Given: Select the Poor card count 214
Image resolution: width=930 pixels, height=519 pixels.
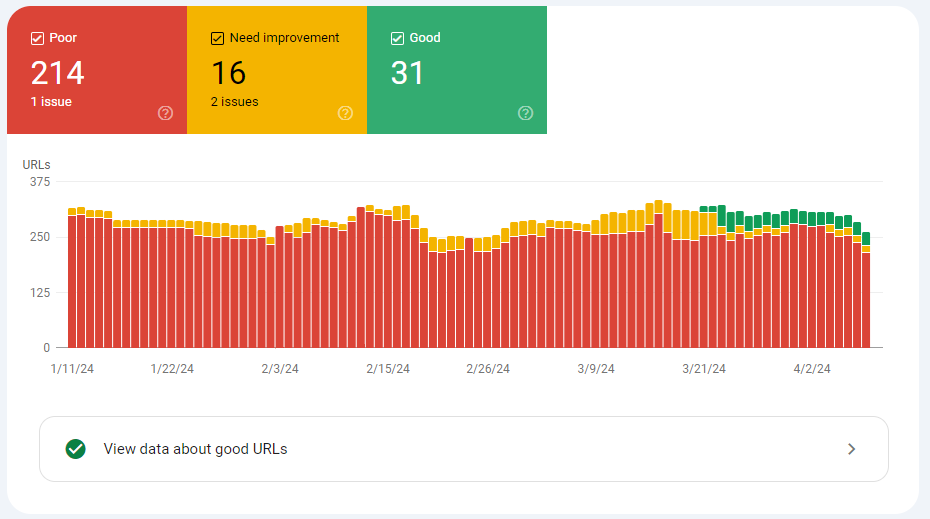Looking at the screenshot, I should 58,73.
